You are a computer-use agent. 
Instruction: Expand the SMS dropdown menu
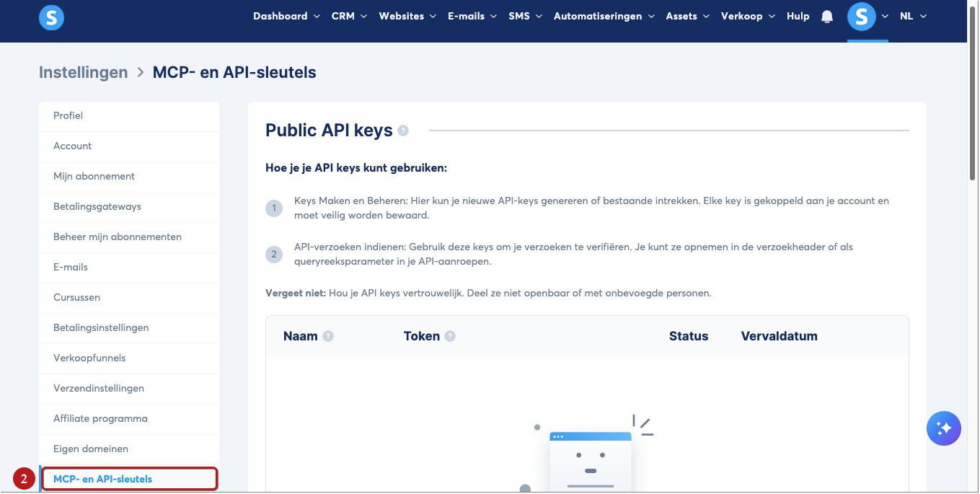[525, 16]
